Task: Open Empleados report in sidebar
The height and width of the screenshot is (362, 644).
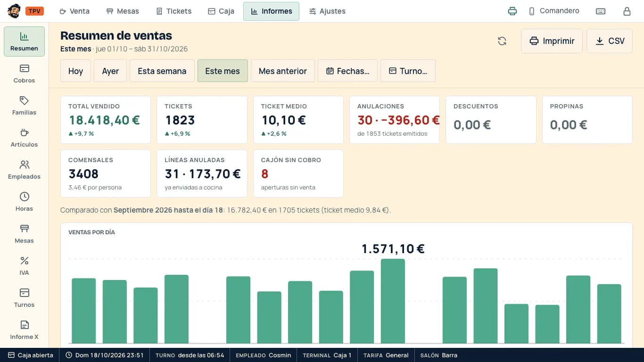Action: (24, 170)
